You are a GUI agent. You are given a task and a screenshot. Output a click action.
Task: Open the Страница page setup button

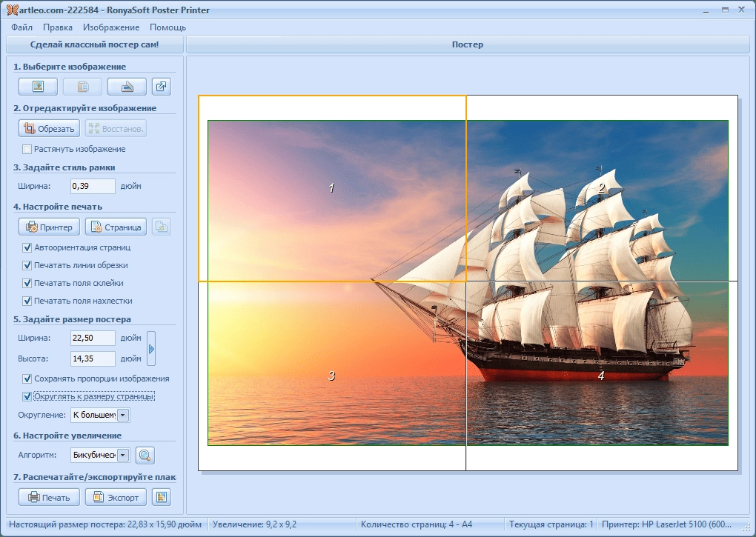[x=116, y=227]
